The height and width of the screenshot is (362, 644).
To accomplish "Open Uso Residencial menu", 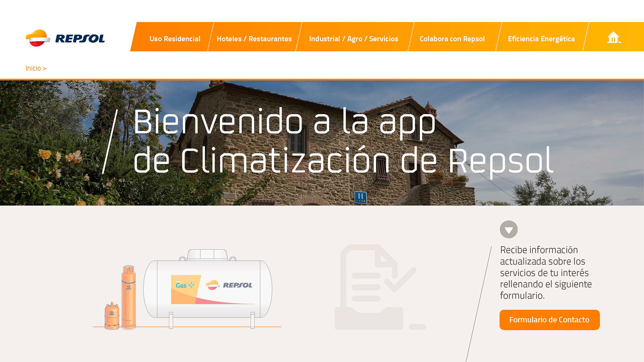I will coord(175,39).
